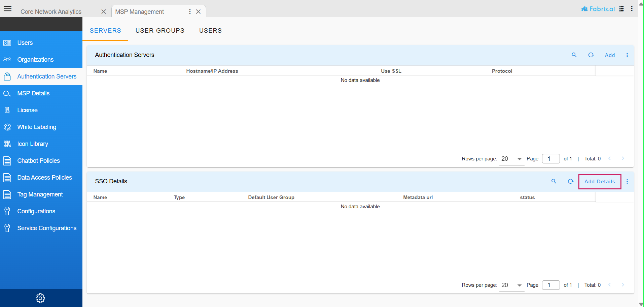Open MSP Management tab options menu

190,11
